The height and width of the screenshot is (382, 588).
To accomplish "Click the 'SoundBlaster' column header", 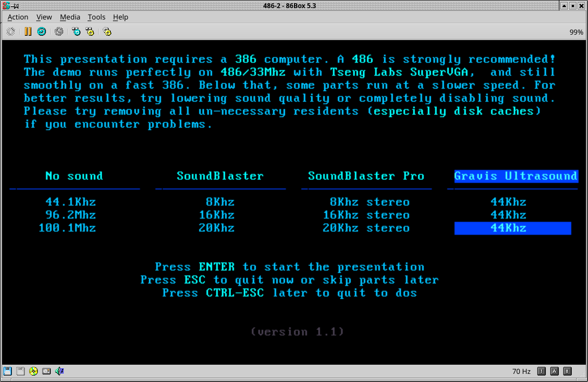I will (x=220, y=176).
